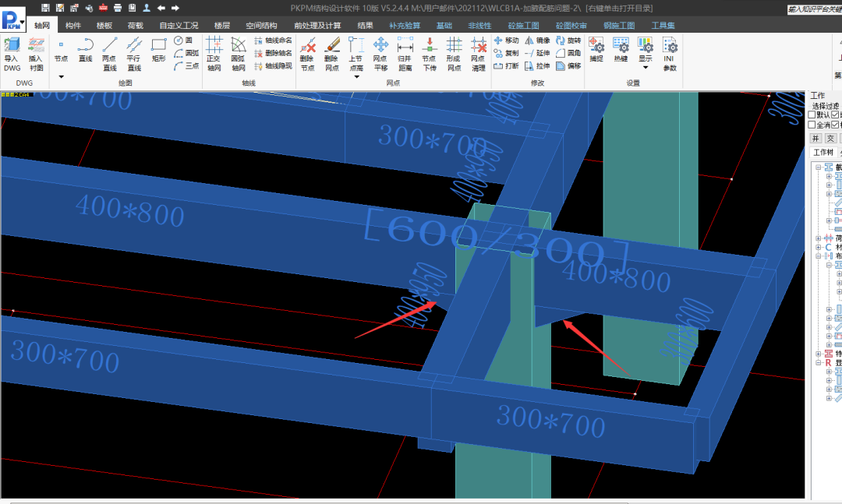Click the redo right-arrow icon
This screenshot has width=842, height=504.
(x=175, y=8)
